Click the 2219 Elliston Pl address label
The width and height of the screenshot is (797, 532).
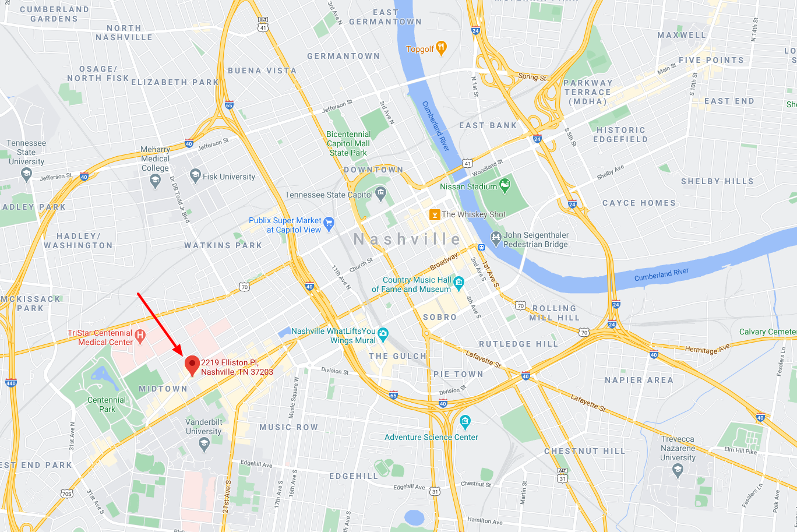[237, 367]
